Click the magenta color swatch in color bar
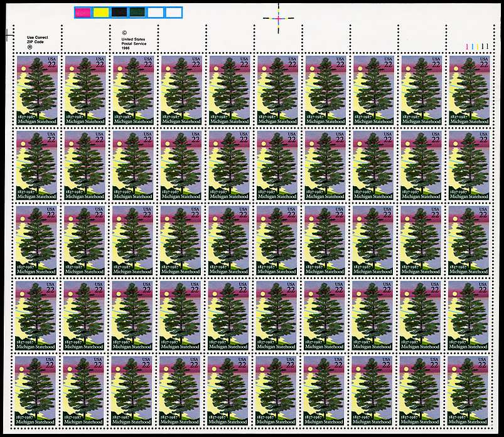Screen dimensions: 504x437 [83, 12]
